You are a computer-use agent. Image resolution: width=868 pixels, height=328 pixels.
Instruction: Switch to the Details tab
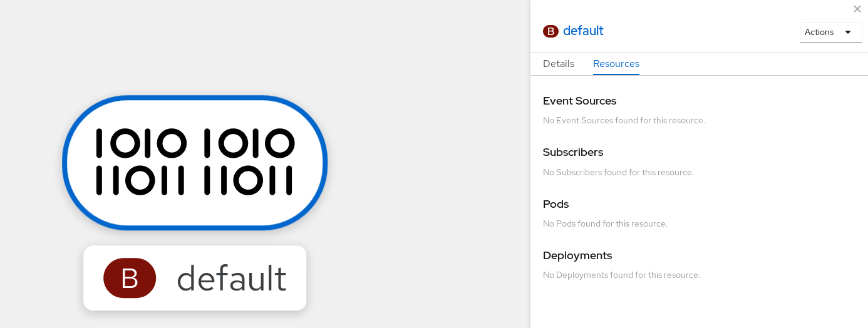(x=558, y=64)
